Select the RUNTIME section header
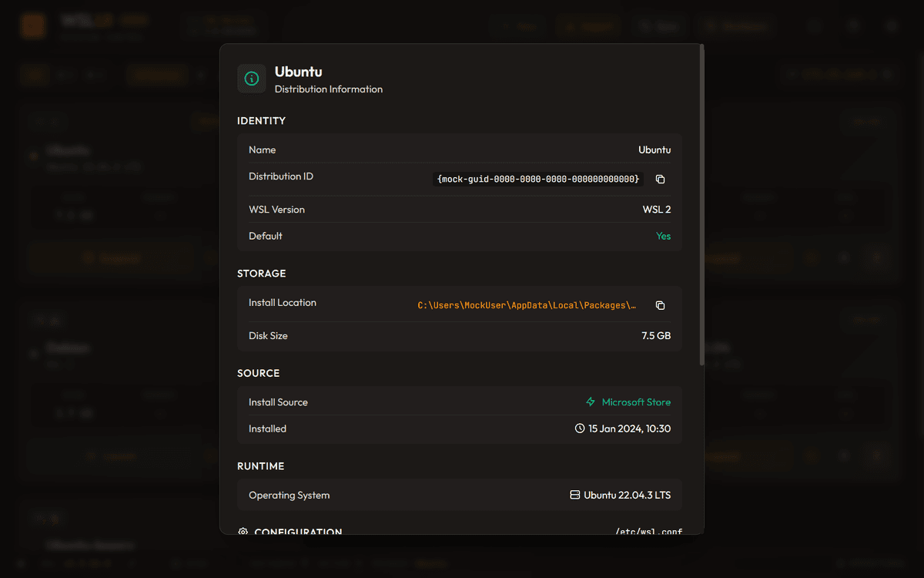The height and width of the screenshot is (578, 924). click(261, 466)
